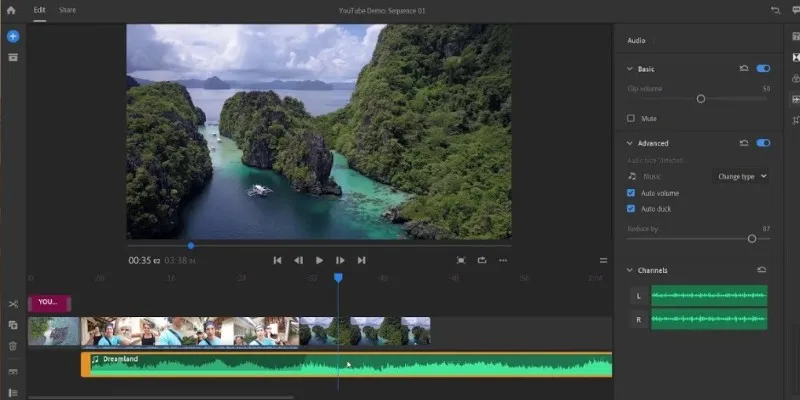Click the Music audio type note icon

(632, 176)
